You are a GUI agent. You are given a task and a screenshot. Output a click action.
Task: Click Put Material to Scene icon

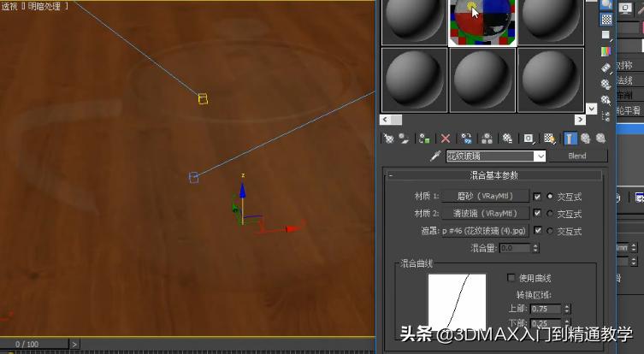[405, 139]
